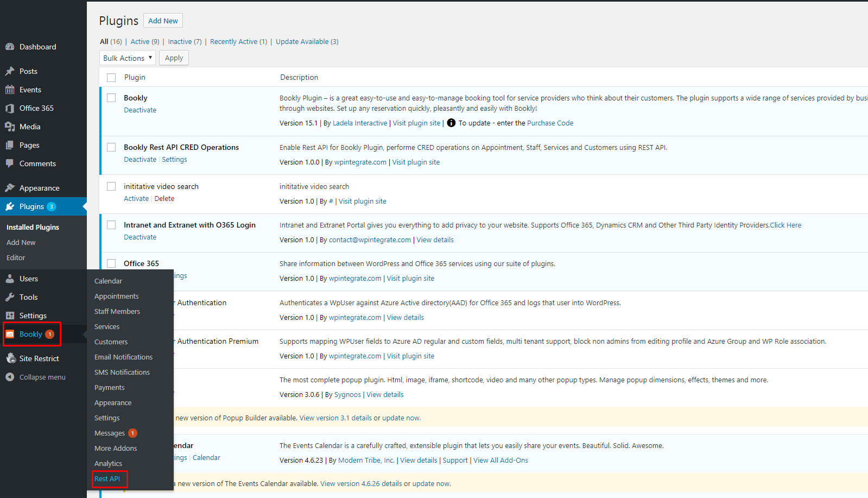Open Customers in the Bookly submenu
The image size is (868, 498).
click(111, 342)
